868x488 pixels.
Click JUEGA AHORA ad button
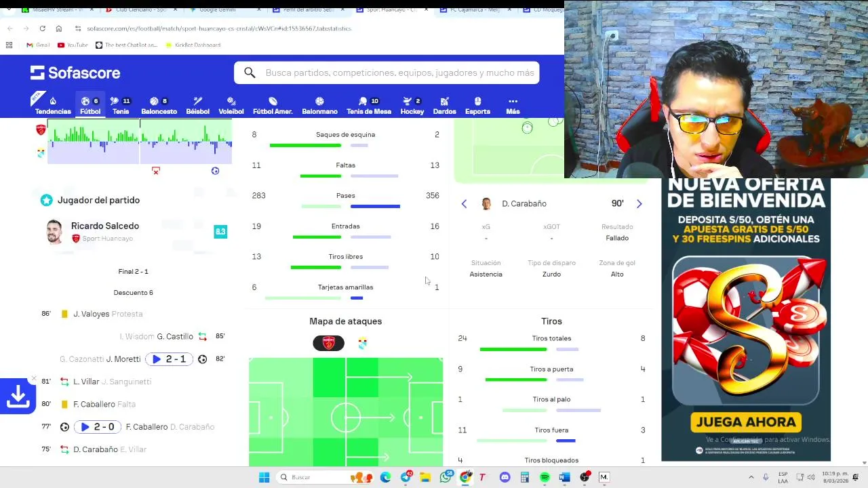[746, 422]
